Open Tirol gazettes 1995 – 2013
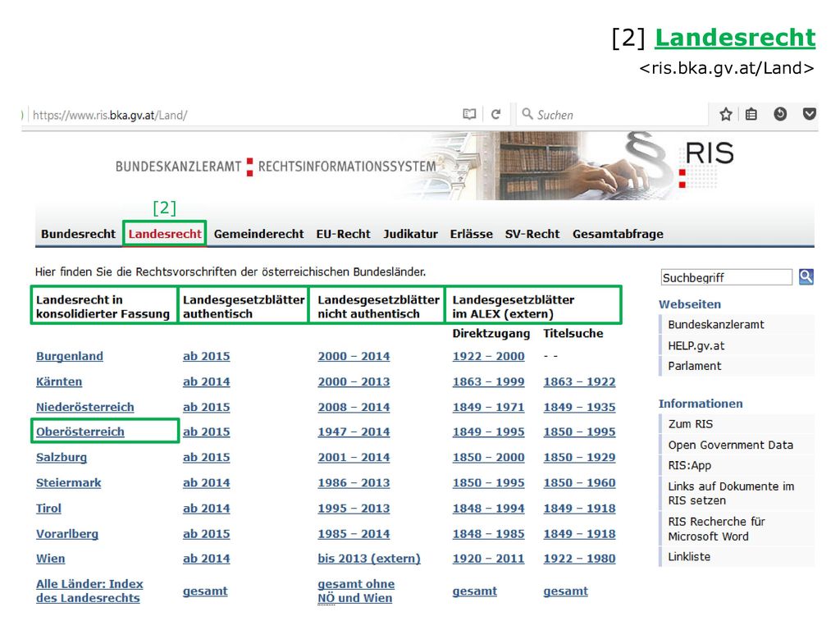840x630 pixels. pos(354,509)
